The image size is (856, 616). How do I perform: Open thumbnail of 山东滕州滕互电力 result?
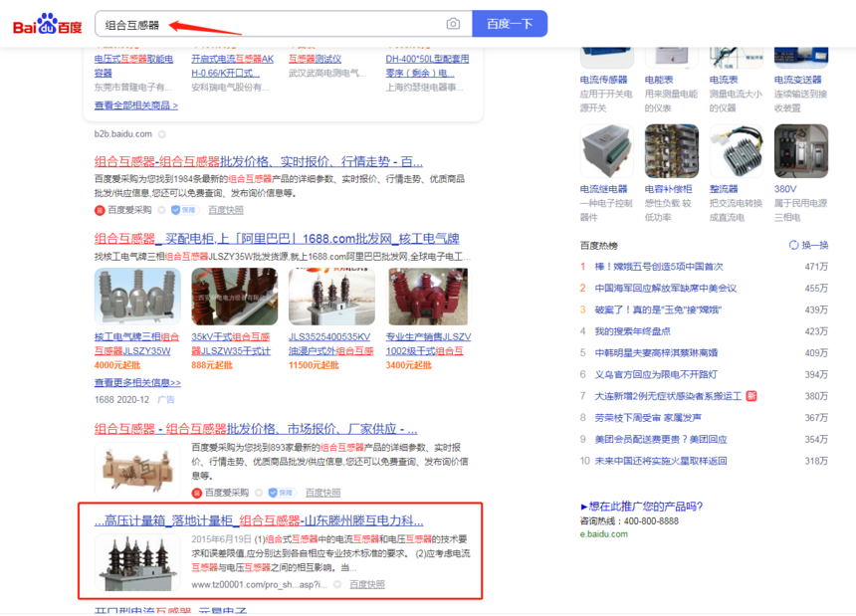click(x=137, y=562)
